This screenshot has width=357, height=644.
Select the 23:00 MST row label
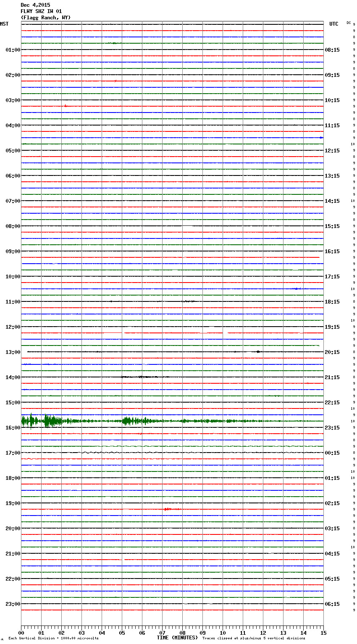click(x=13, y=604)
